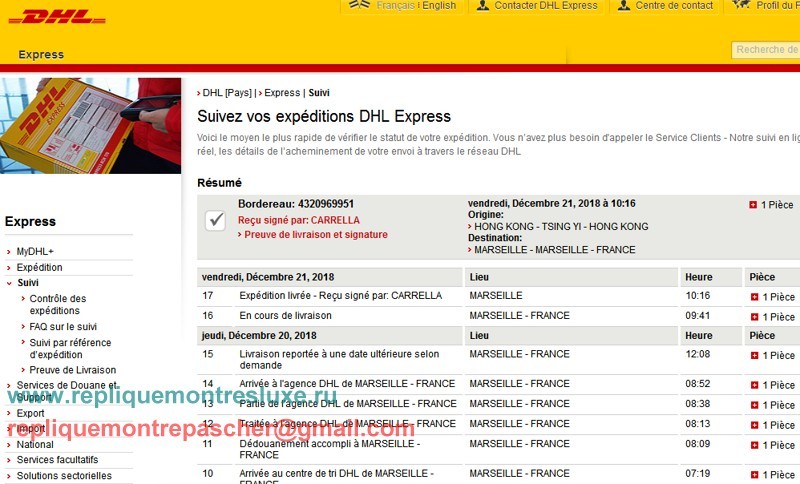800x484 pixels.
Task: Click Reçu signé par: CARRELLA in summary
Action: point(298,220)
